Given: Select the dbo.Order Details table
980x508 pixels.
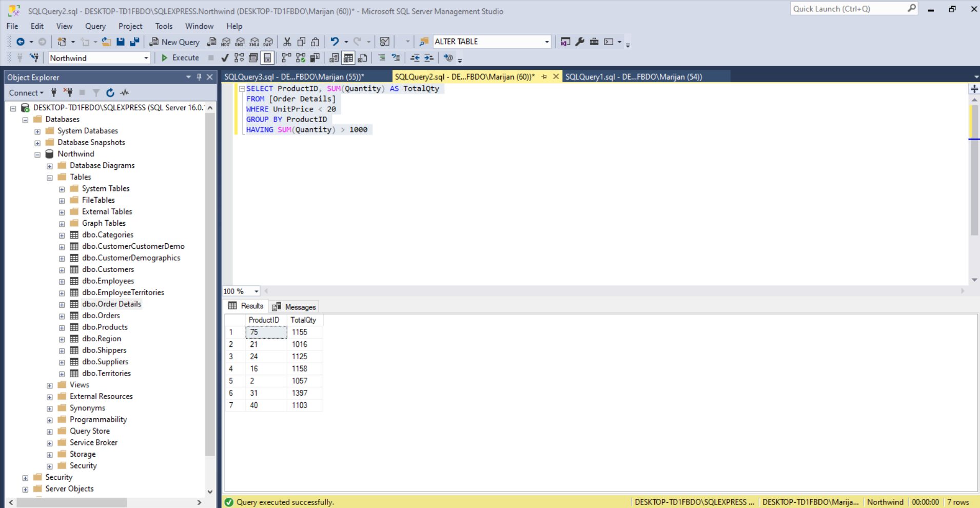Looking at the screenshot, I should click(111, 304).
